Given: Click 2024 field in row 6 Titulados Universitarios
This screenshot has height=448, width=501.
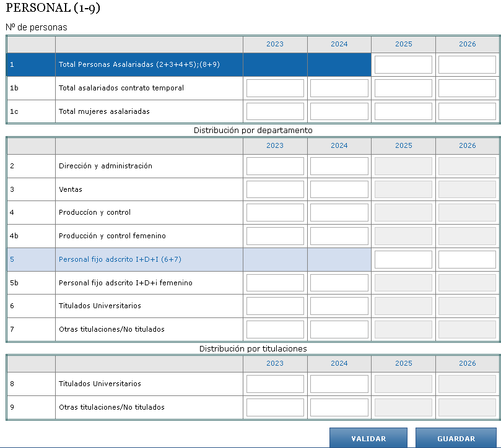Looking at the screenshot, I should pos(339,306).
